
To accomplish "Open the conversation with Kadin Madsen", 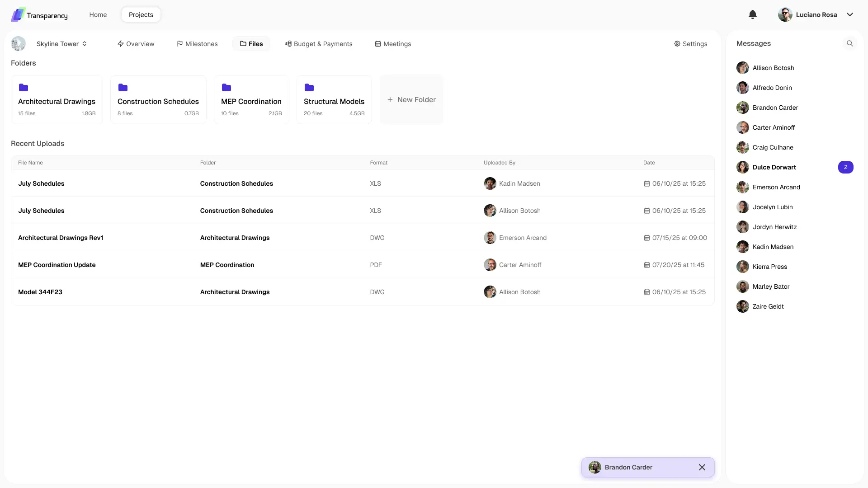I will [773, 247].
